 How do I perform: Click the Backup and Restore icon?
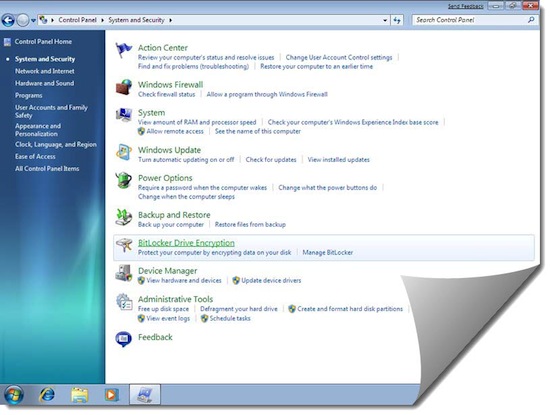click(123, 217)
